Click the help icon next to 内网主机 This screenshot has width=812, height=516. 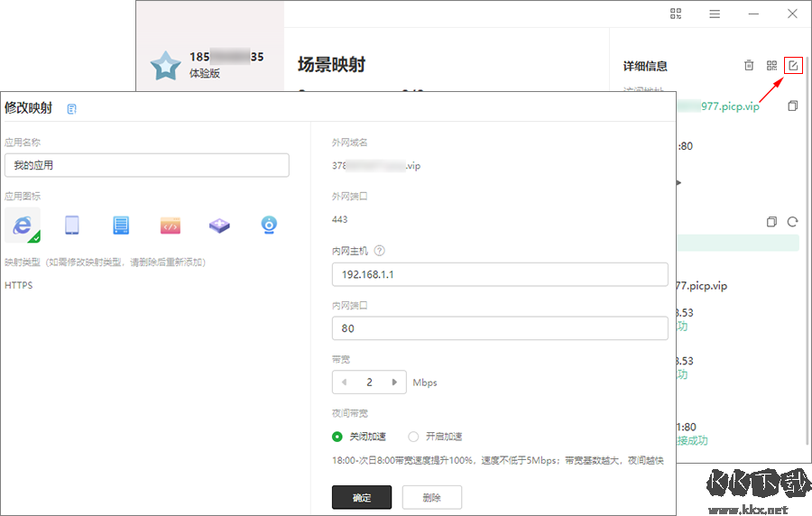click(380, 251)
